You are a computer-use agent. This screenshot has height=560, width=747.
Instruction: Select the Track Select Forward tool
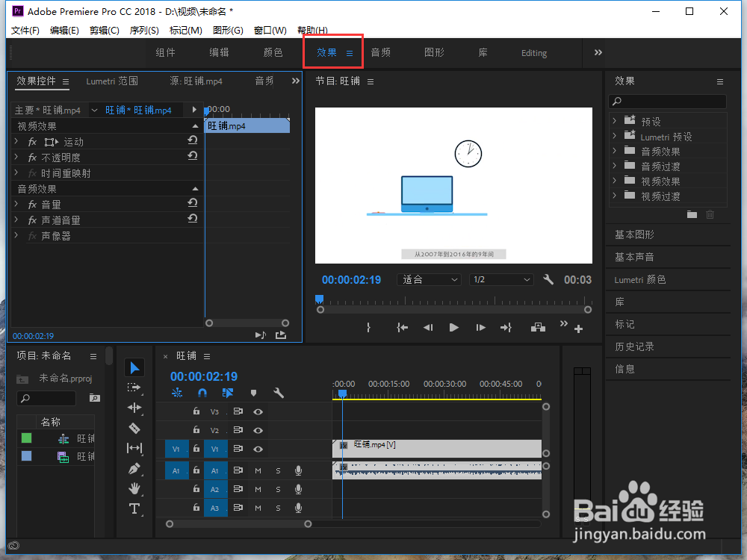tap(134, 388)
